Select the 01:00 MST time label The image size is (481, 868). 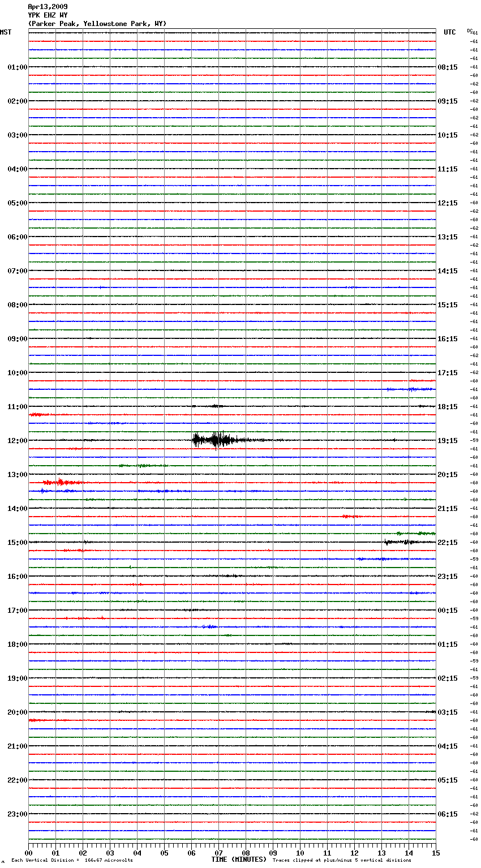tap(18, 67)
